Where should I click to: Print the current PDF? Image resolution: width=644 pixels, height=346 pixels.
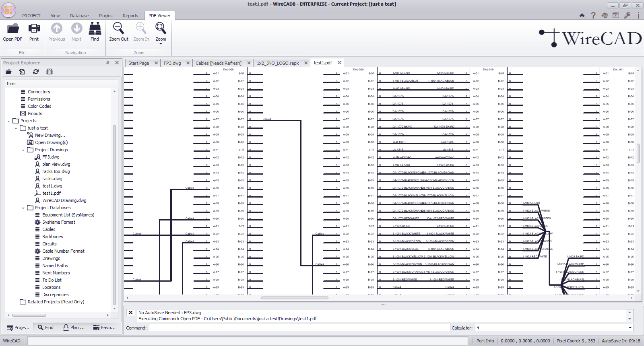[34, 32]
